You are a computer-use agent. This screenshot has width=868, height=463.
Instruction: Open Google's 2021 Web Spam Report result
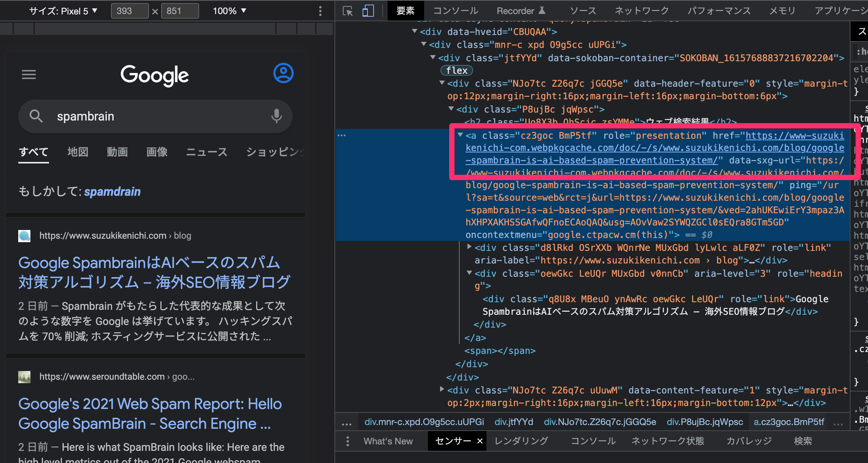coord(150,414)
